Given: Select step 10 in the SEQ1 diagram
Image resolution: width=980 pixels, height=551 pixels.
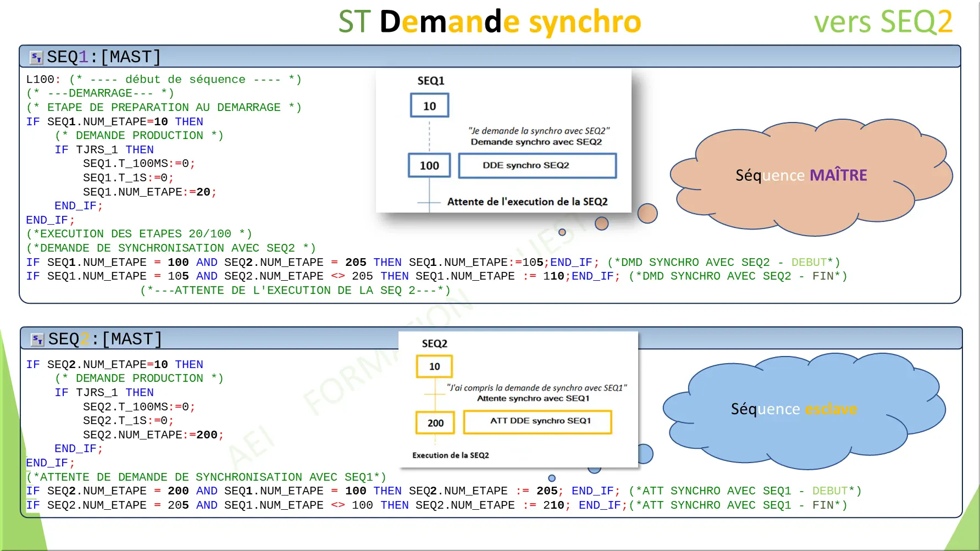Looking at the screenshot, I should (x=429, y=104).
